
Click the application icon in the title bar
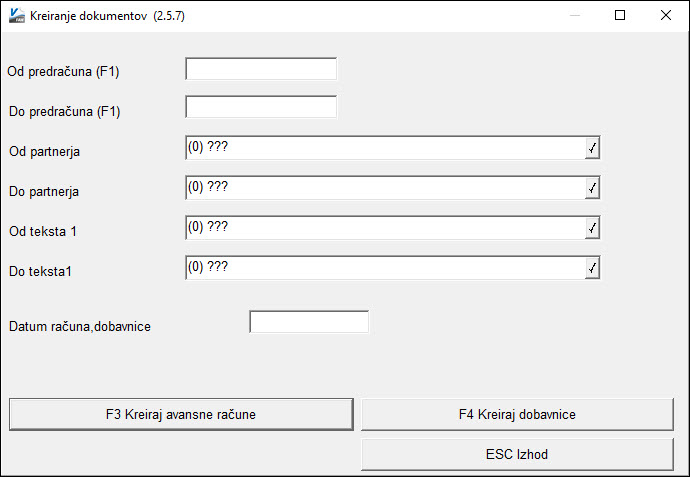17,15
